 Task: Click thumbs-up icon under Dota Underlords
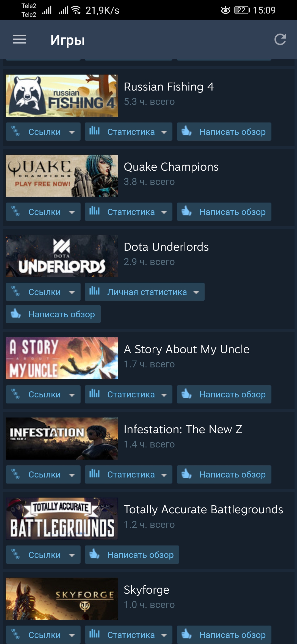[x=16, y=313]
